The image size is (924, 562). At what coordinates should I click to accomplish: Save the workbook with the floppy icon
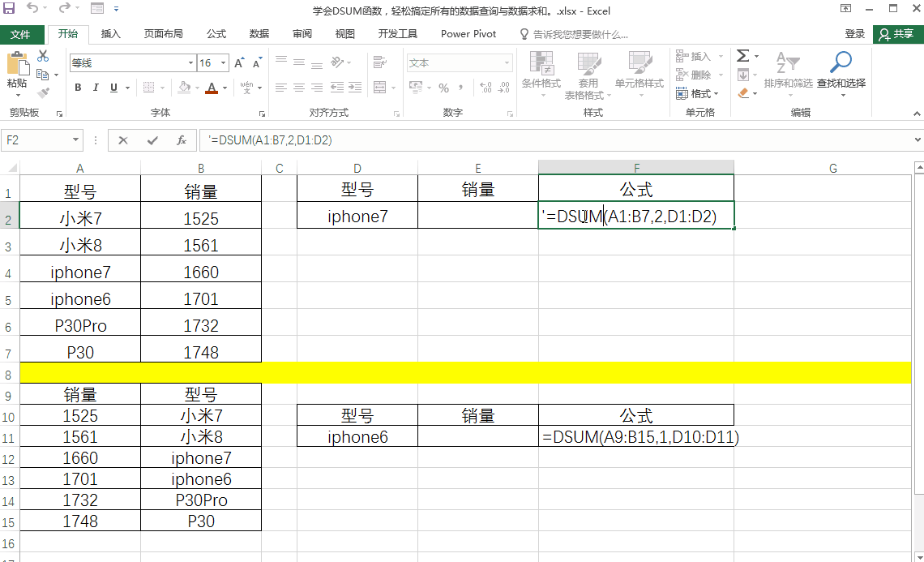coord(9,8)
